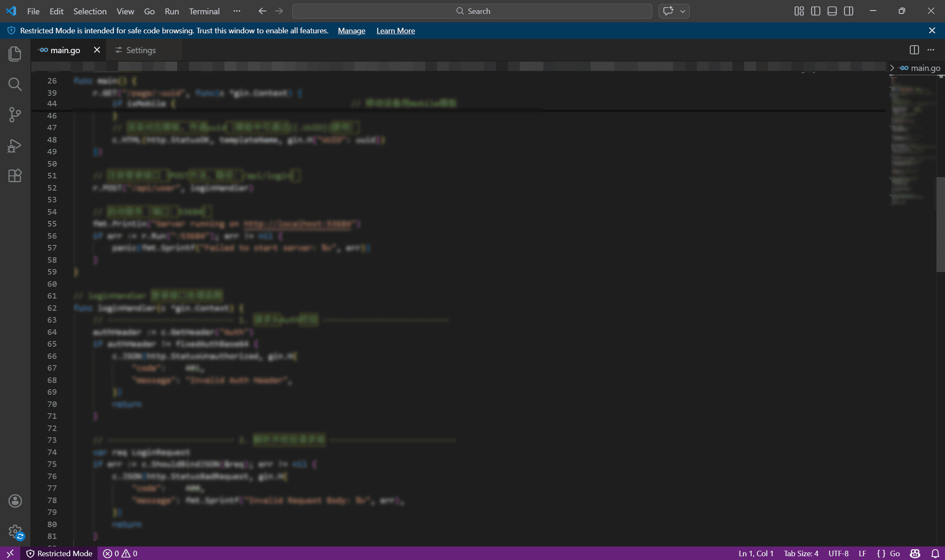Expand the main.go breadcrumb chevron
The image size is (945, 560).
click(892, 68)
